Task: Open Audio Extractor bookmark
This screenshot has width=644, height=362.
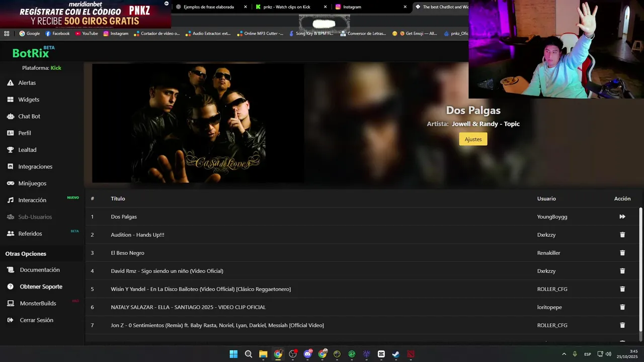Action: [207, 34]
